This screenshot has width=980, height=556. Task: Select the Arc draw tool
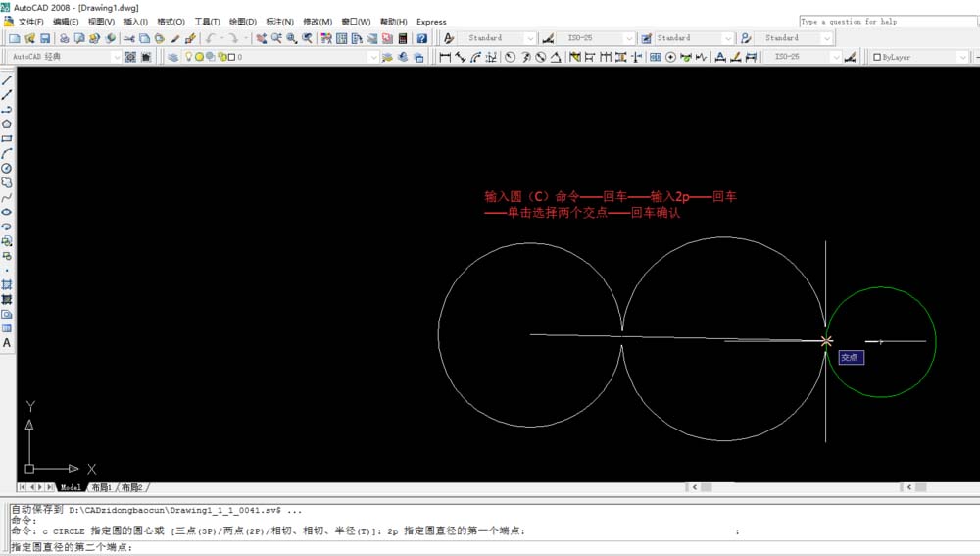click(x=7, y=153)
